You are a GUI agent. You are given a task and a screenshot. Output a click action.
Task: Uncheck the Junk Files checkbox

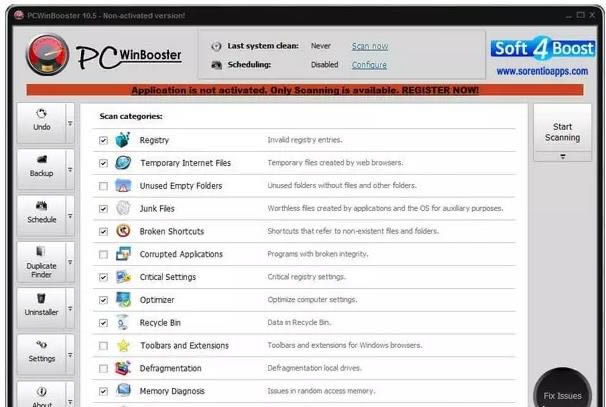click(x=103, y=209)
